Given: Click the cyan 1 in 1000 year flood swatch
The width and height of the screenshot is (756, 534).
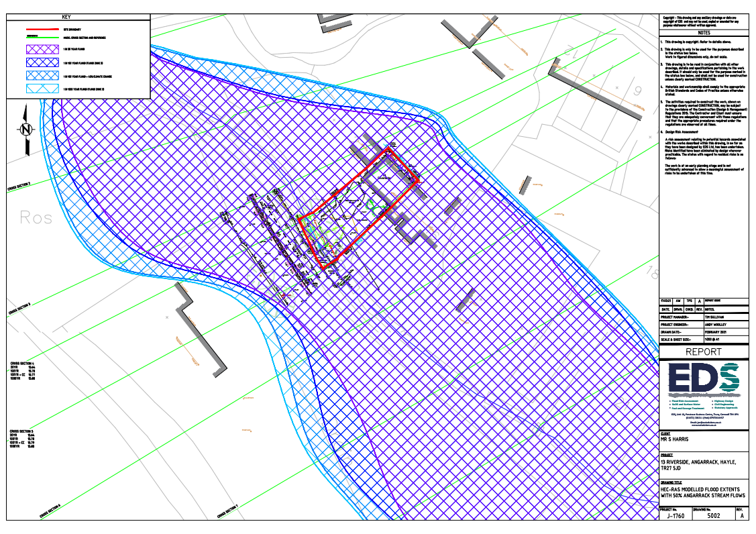Looking at the screenshot, I should coord(39,89).
